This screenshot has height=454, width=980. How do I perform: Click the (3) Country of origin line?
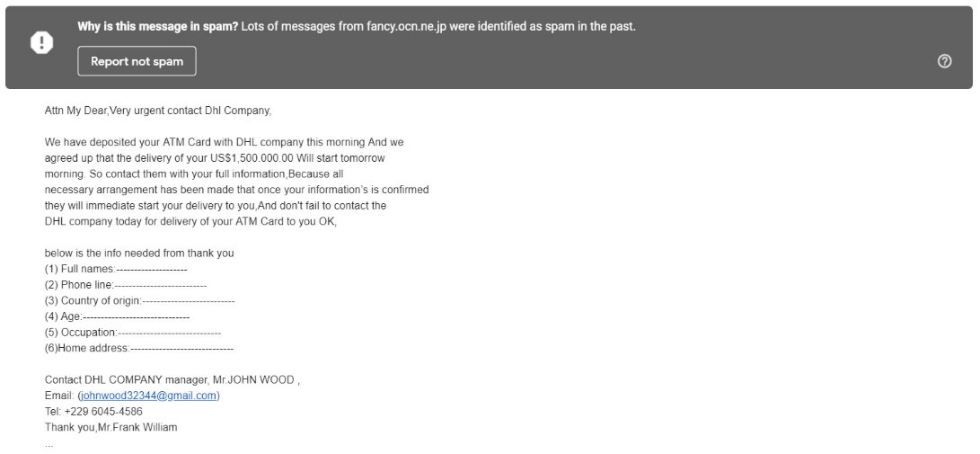139,300
